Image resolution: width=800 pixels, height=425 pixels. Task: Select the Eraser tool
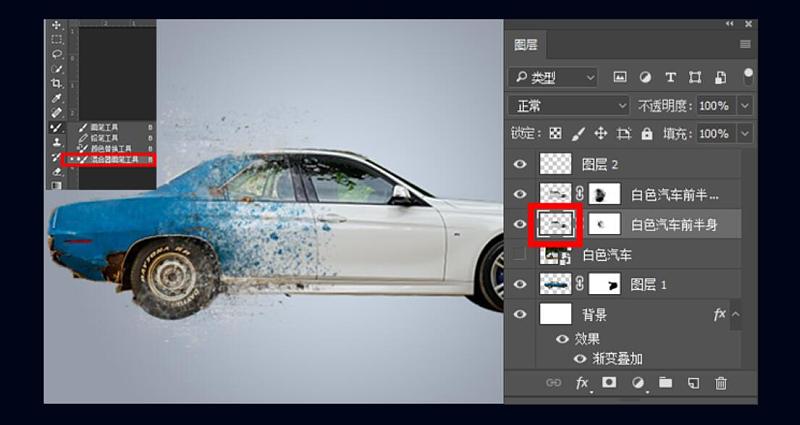pyautogui.click(x=57, y=172)
